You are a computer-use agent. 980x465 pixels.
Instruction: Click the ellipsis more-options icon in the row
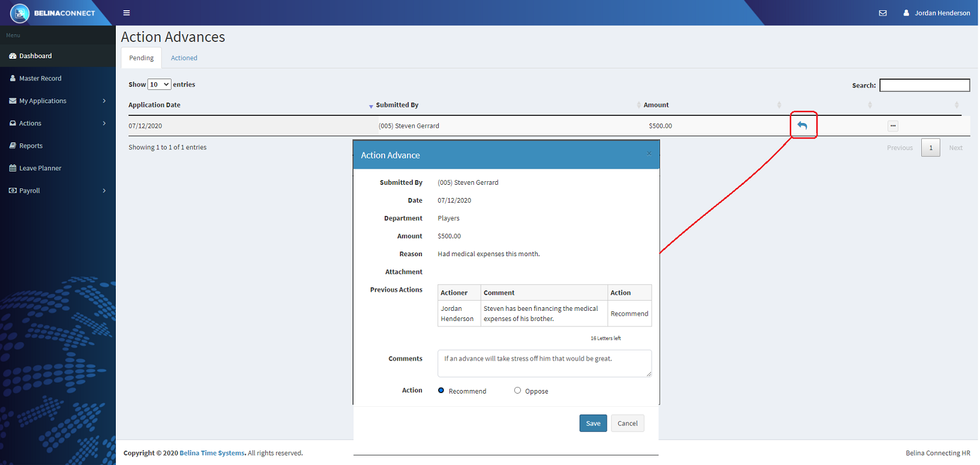[893, 126]
